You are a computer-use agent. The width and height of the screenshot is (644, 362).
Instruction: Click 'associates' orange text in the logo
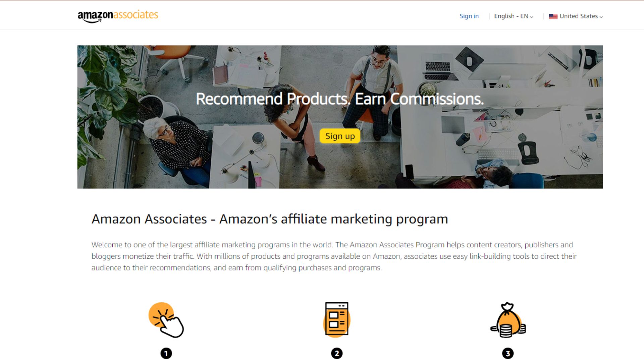(x=136, y=15)
